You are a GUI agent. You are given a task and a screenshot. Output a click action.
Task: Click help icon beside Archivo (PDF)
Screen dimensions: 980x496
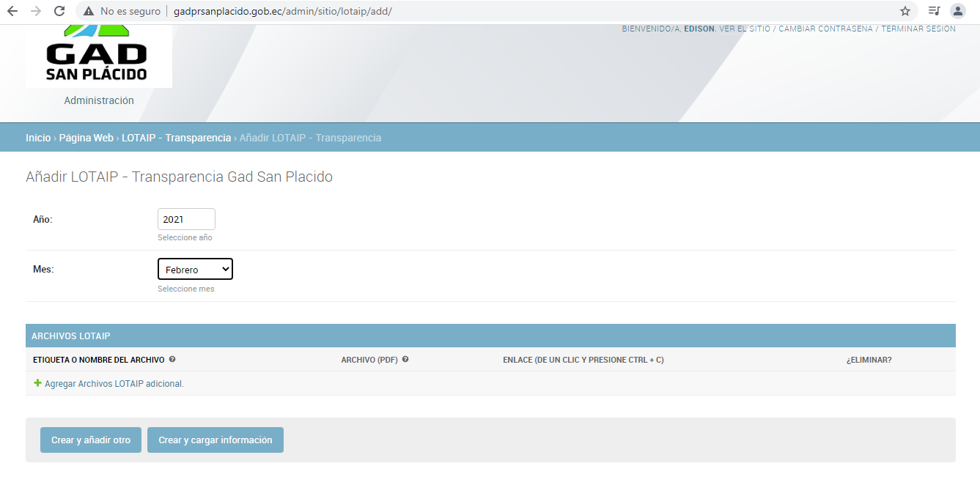[x=405, y=360]
